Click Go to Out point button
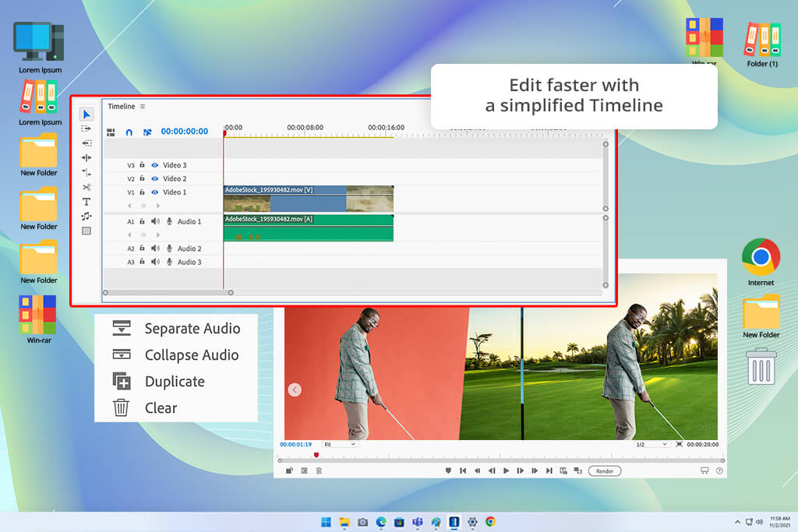The height and width of the screenshot is (532, 798). click(549, 471)
